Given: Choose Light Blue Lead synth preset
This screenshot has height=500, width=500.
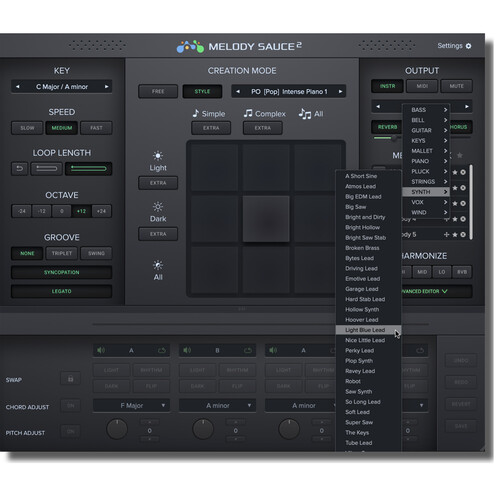Looking at the screenshot, I should 368,330.
